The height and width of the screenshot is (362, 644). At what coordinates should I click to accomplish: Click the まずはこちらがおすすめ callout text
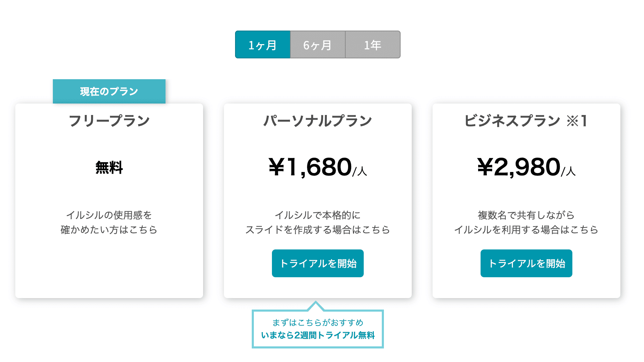pos(317,322)
